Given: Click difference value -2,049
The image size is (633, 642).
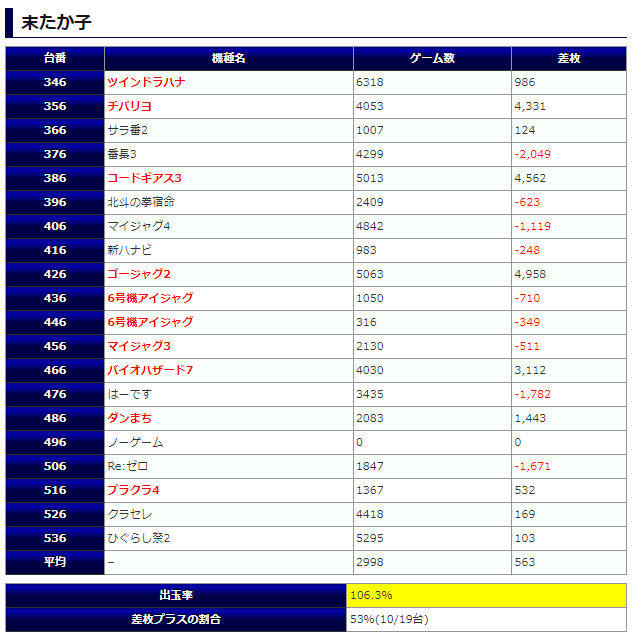Looking at the screenshot, I should (533, 154).
